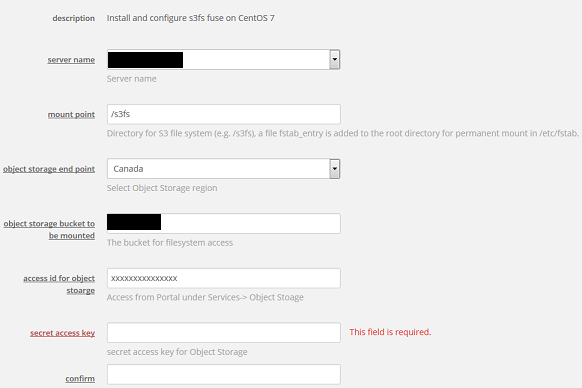Image resolution: width=582 pixels, height=388 pixels.
Task: Click the This field is required message
Action: pos(390,332)
